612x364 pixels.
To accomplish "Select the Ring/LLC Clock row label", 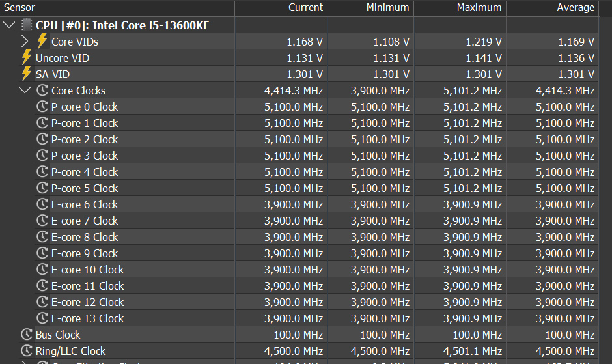I will click(x=71, y=351).
